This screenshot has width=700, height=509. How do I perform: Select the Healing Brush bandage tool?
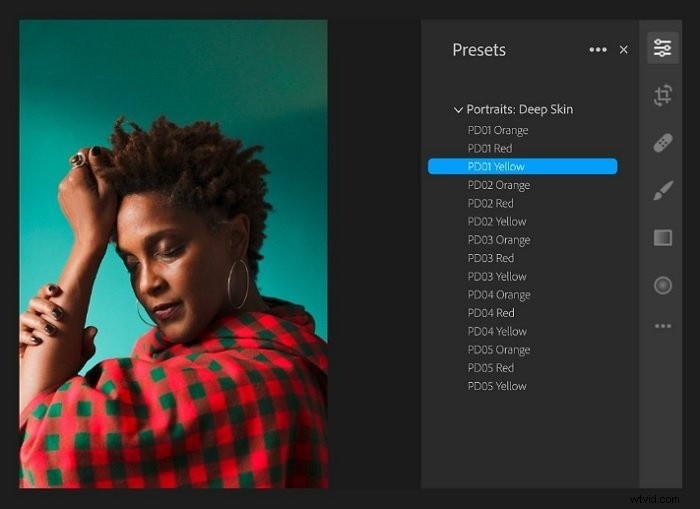662,143
